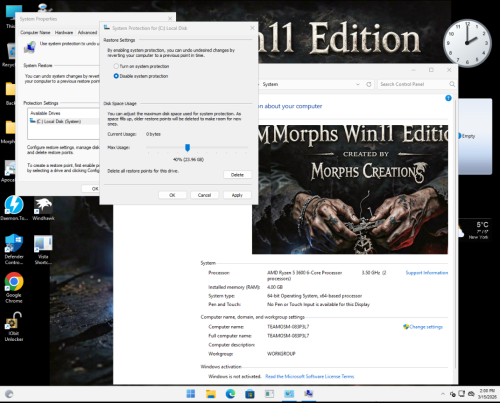This screenshot has width=500, height=403.
Task: Click the taskbar icon next to Store
Action: [269, 394]
